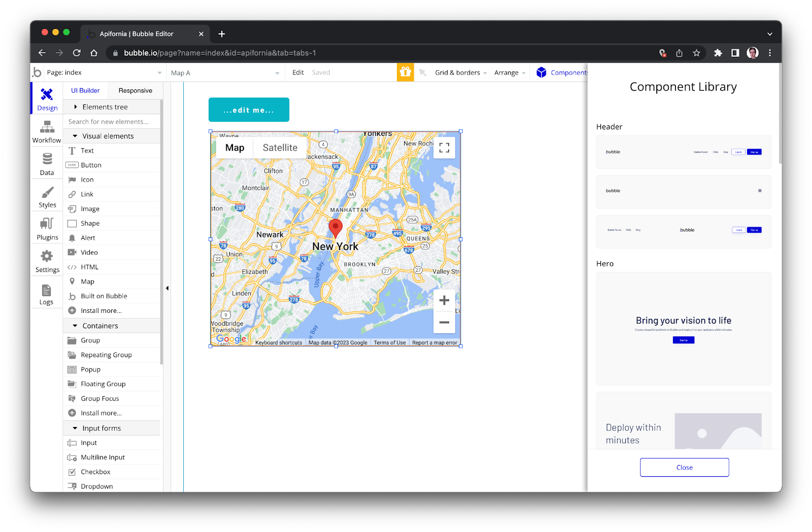Reload the browser page
The height and width of the screenshot is (532, 812).
[77, 53]
